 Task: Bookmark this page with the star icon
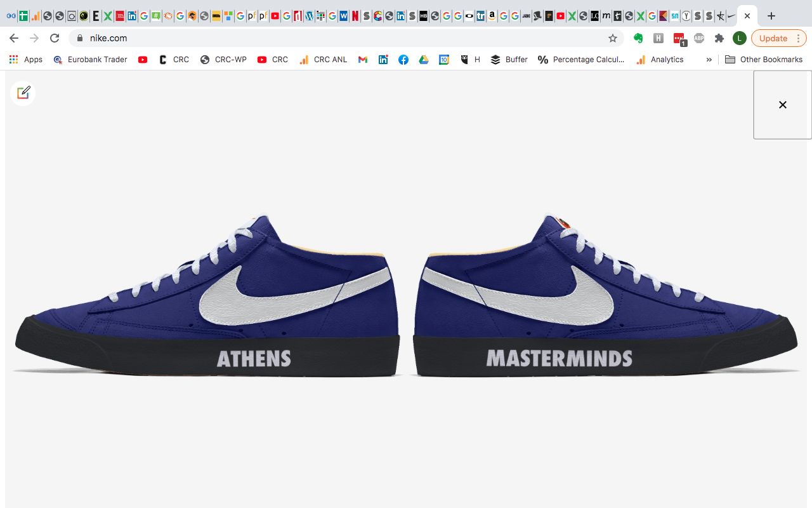[612, 38]
